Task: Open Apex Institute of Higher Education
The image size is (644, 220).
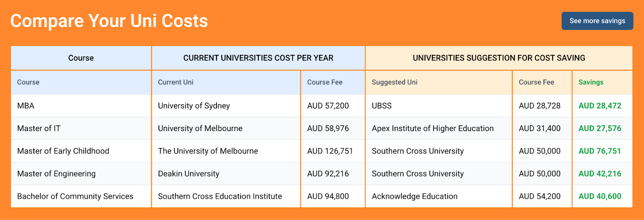Action: (x=432, y=129)
